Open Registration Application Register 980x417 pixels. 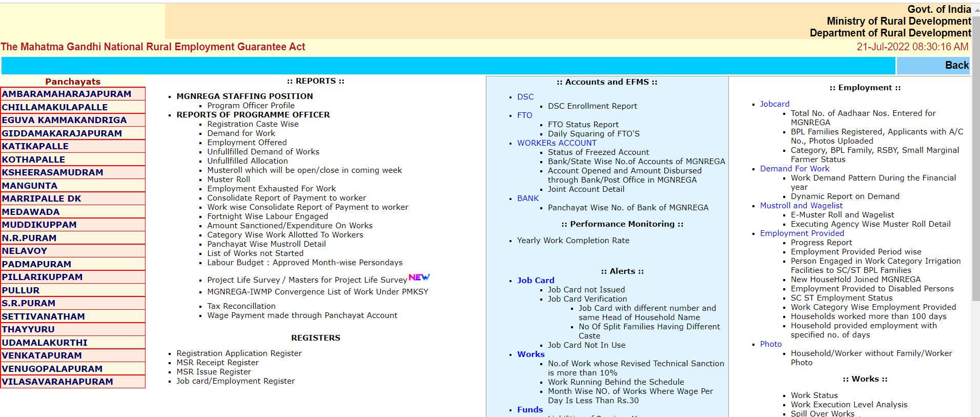(239, 353)
